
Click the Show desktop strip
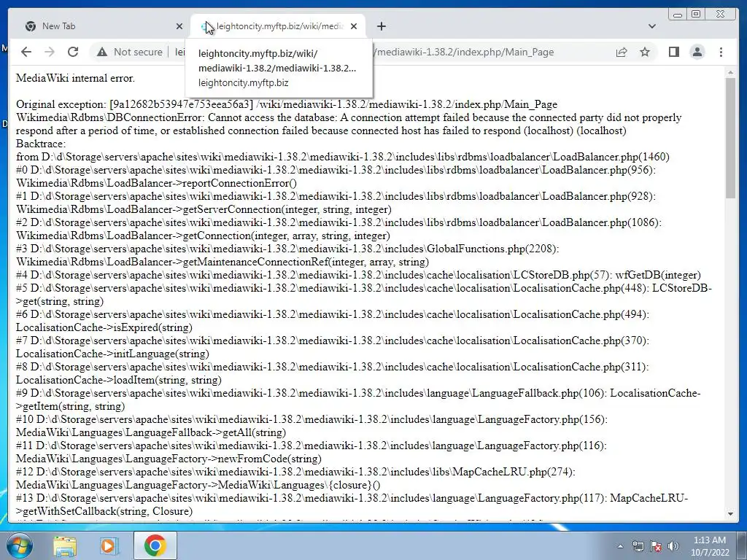(x=742, y=546)
